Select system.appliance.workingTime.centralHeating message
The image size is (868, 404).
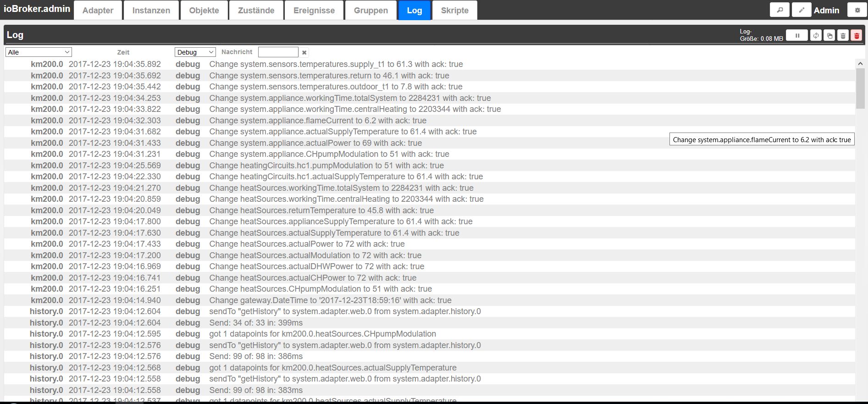[x=355, y=109]
